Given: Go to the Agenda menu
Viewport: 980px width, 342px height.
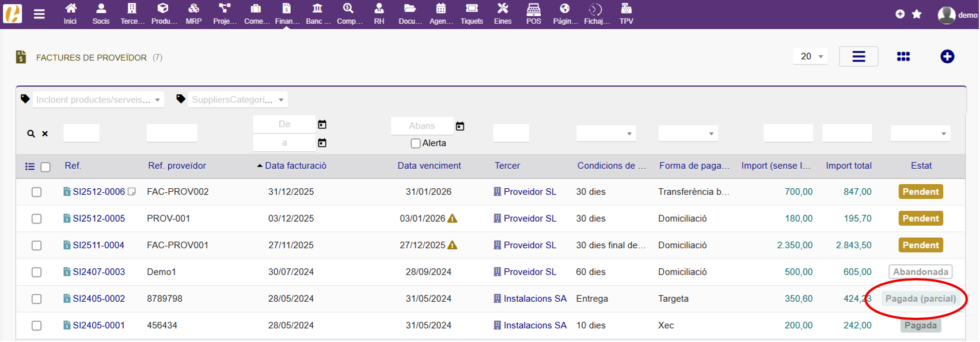Looking at the screenshot, I should [x=441, y=14].
